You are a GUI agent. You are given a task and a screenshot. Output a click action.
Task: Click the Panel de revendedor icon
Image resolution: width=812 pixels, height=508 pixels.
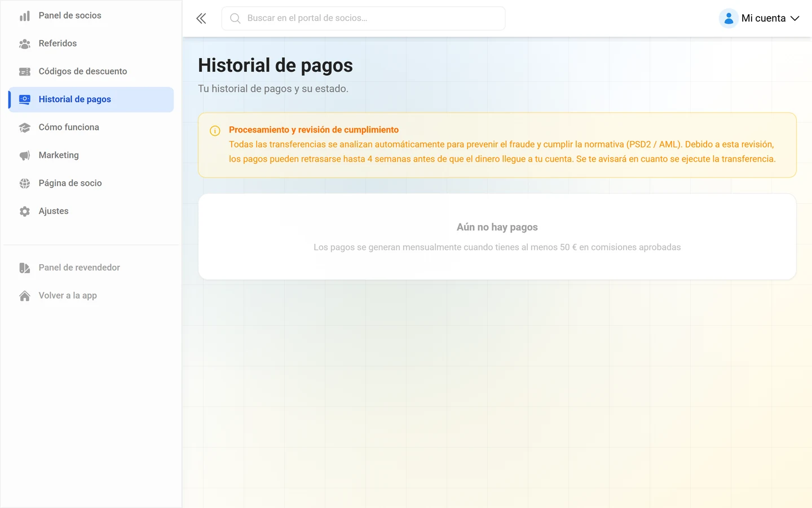click(25, 268)
